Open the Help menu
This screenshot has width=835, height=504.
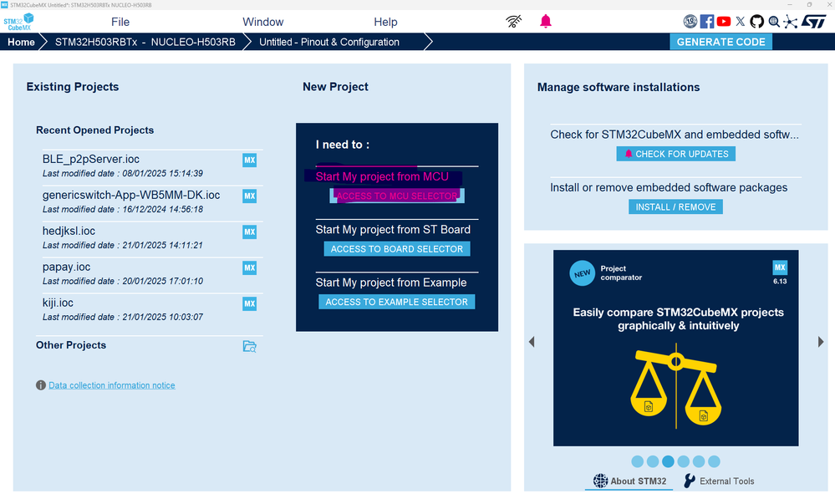385,22
